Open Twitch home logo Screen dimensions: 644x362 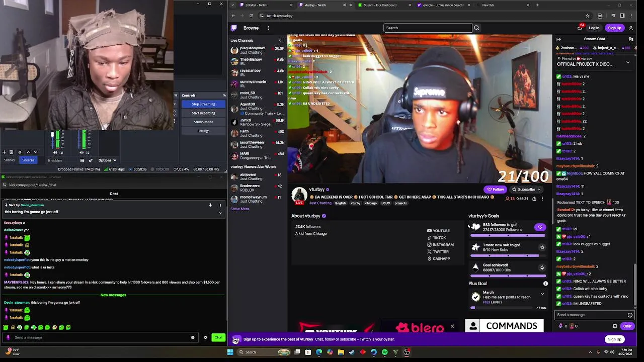pos(234,28)
